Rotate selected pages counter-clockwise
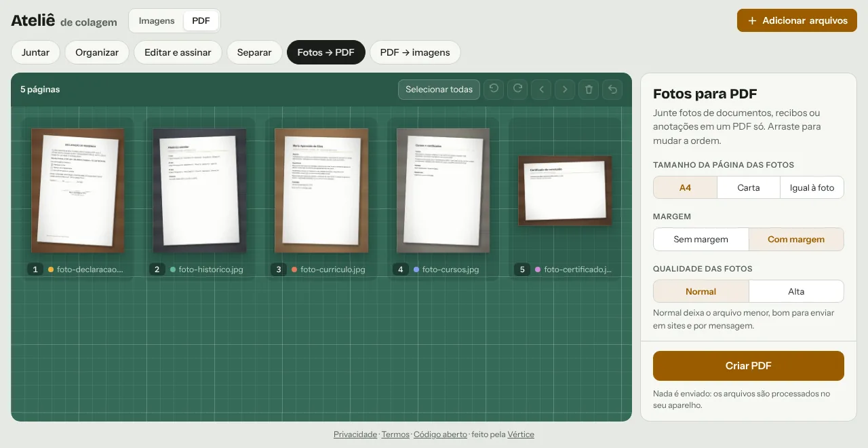 click(494, 90)
